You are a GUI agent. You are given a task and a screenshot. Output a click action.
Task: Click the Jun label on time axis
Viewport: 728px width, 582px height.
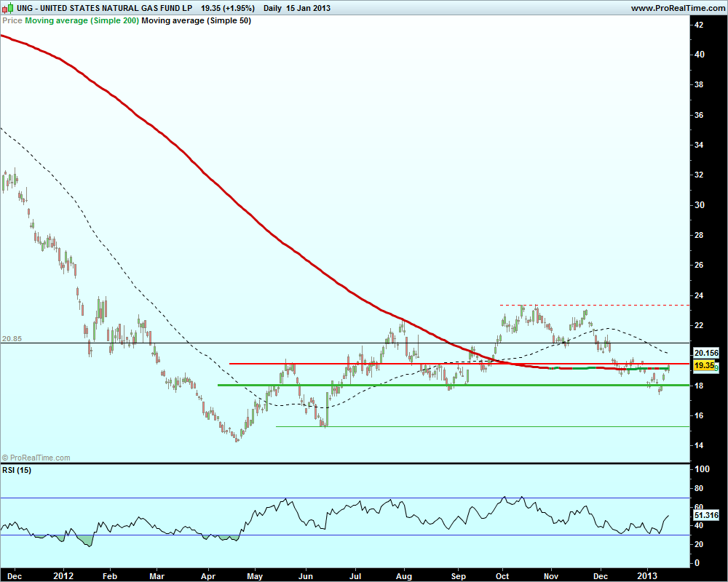[x=306, y=576]
